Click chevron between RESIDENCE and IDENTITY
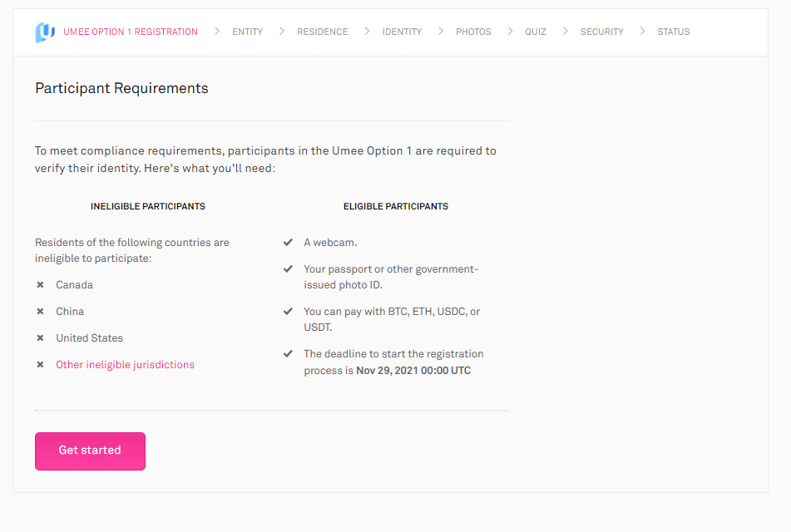The image size is (791, 532). (367, 32)
